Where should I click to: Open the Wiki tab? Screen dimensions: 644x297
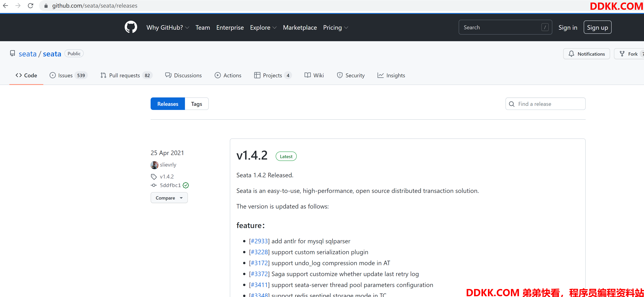(x=314, y=75)
